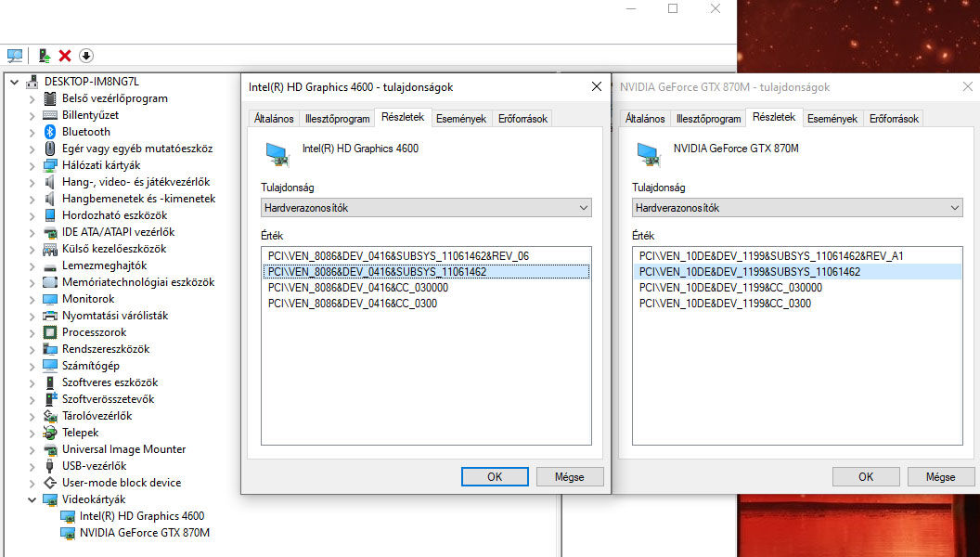Click the Egér vagy egyéb mutatóeszköz mouse icon

[x=50, y=149]
